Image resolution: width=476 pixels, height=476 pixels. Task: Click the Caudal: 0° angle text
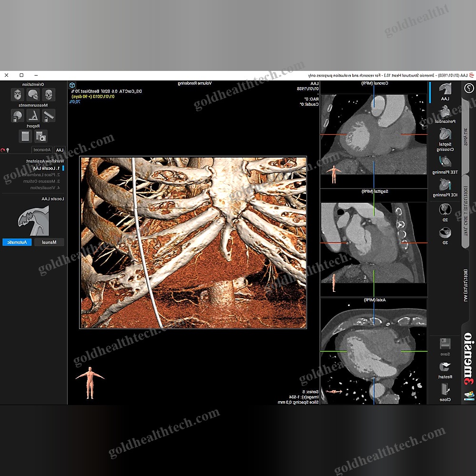309,104
